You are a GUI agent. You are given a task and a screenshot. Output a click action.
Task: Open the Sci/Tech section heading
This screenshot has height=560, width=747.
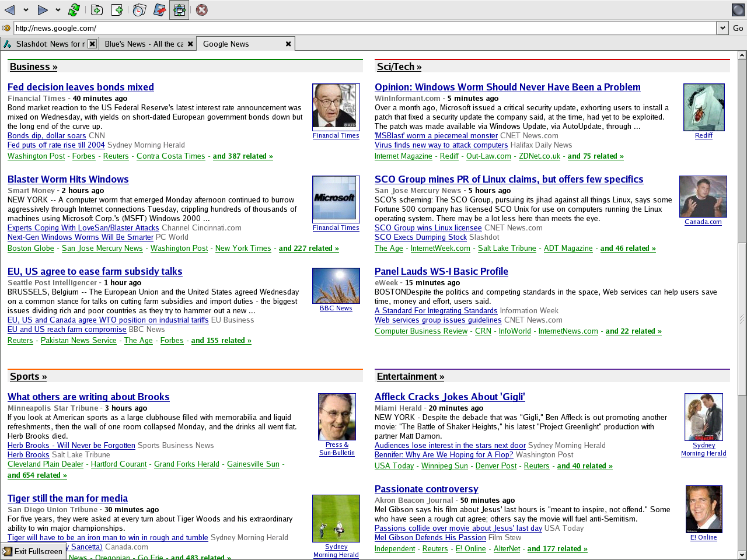pyautogui.click(x=399, y=66)
